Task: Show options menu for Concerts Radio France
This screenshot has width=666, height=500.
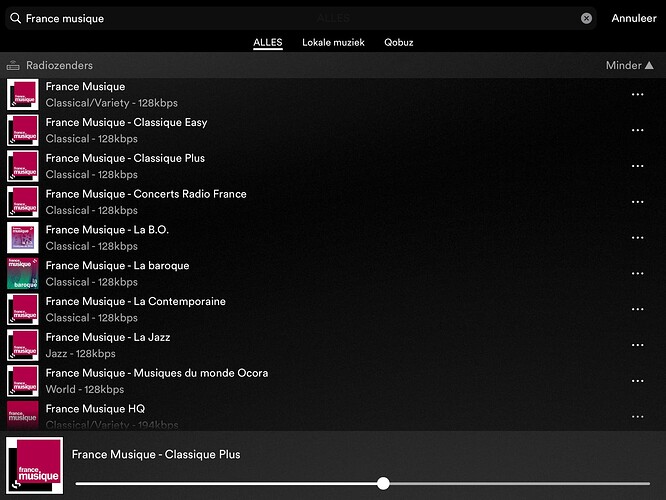Action: click(637, 202)
